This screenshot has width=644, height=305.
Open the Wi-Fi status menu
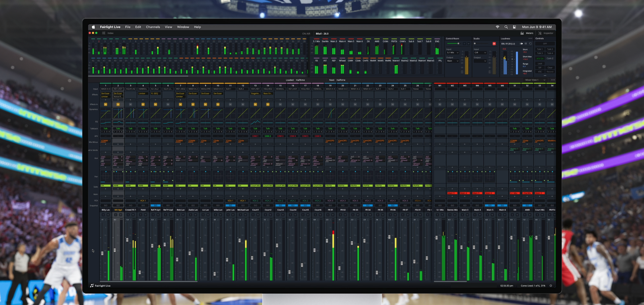pyautogui.click(x=497, y=27)
